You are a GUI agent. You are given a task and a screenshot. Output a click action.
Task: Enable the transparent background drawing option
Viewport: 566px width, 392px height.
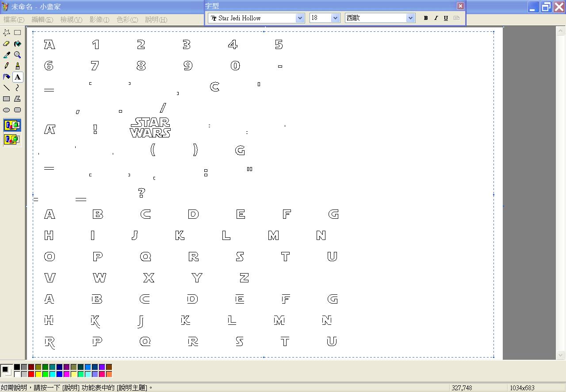[12, 140]
